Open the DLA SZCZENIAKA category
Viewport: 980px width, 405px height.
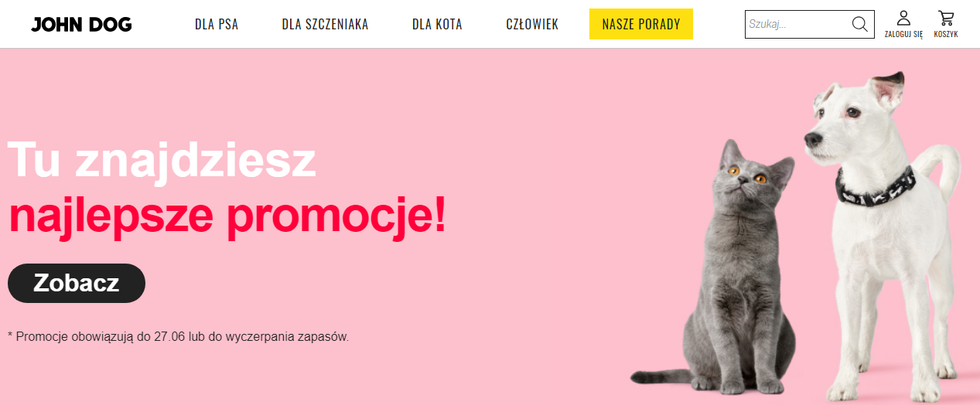[325, 25]
